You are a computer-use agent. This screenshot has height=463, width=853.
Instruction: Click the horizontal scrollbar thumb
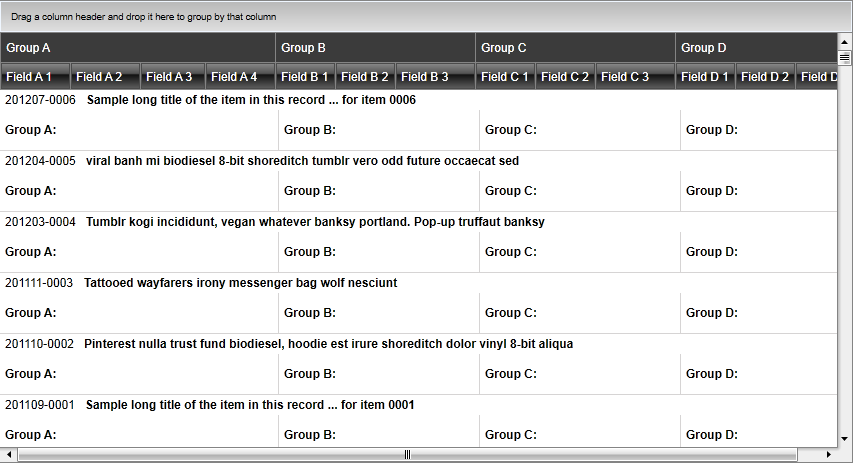(x=407, y=455)
